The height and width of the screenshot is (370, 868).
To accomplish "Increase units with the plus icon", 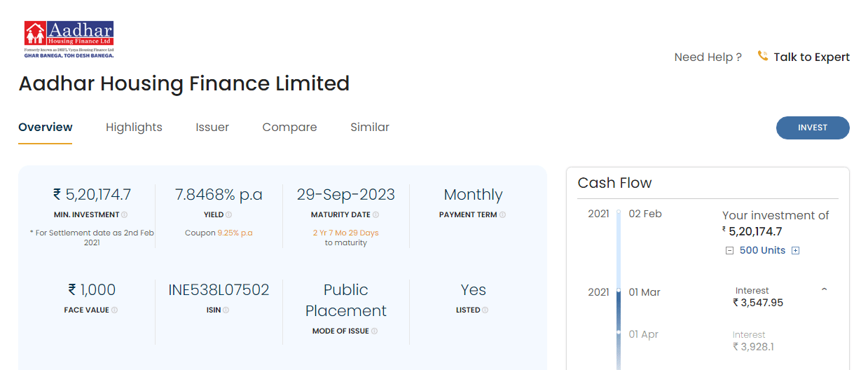I will (795, 251).
